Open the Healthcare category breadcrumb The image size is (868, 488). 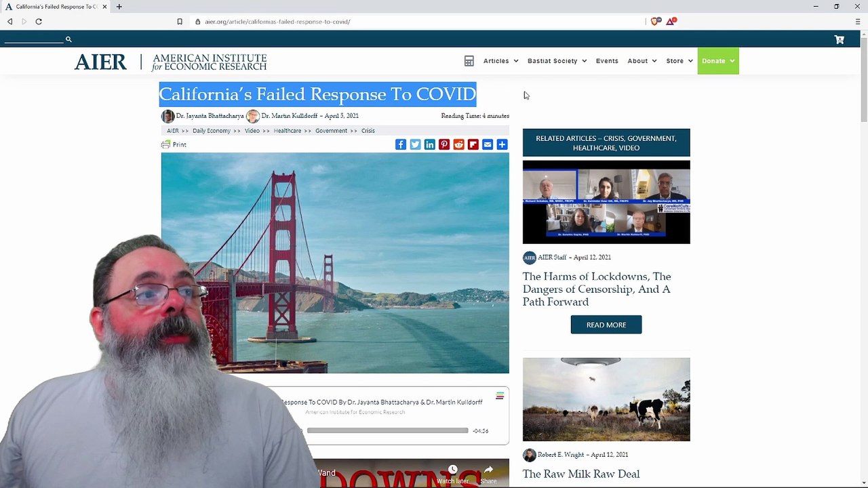point(288,131)
